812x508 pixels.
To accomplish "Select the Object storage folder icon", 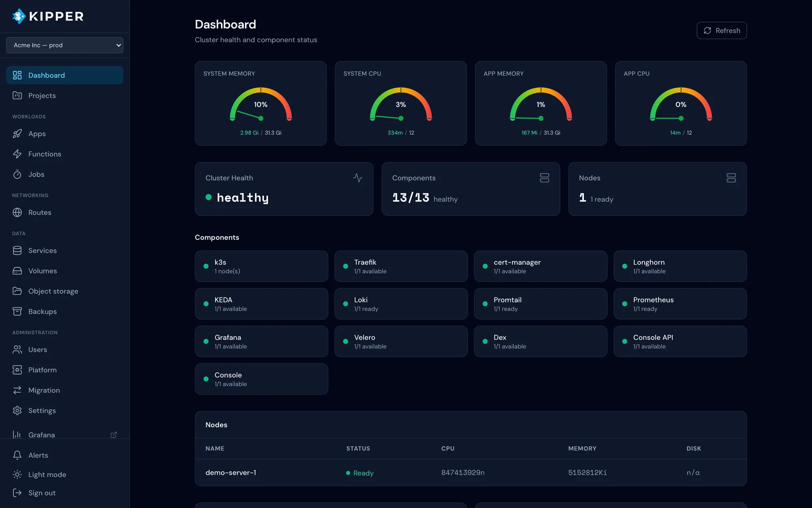I will point(17,291).
